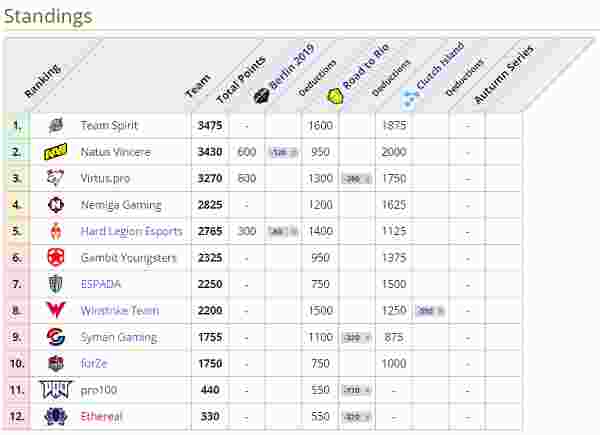Click the pro100 team logo

click(56, 389)
